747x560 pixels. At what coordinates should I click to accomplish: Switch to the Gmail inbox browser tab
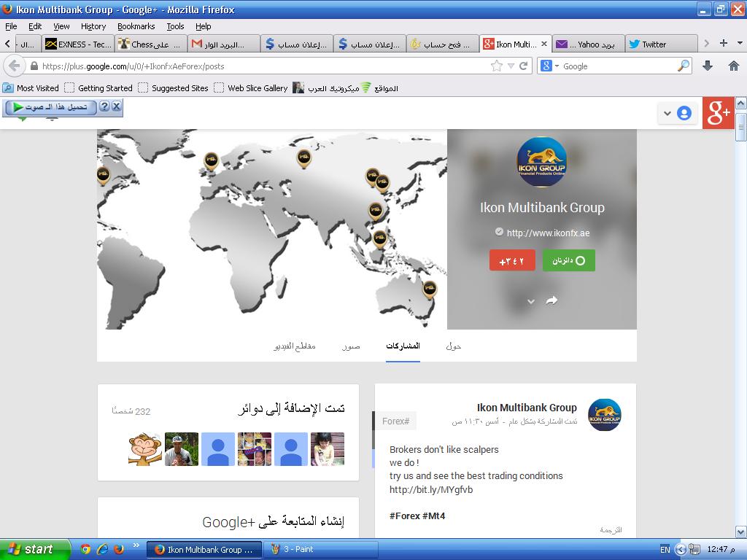[x=224, y=44]
